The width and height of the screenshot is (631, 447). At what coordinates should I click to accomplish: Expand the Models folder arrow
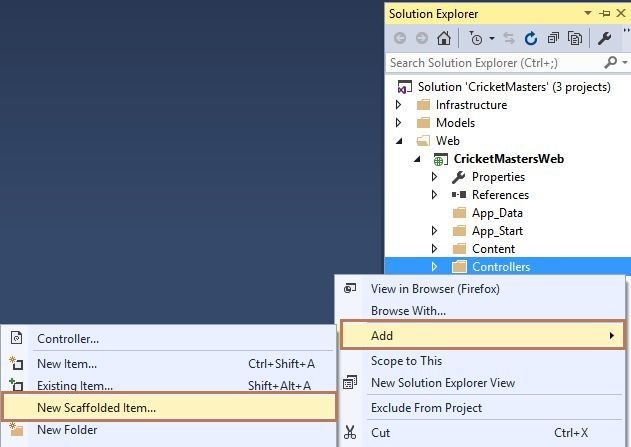[398, 122]
